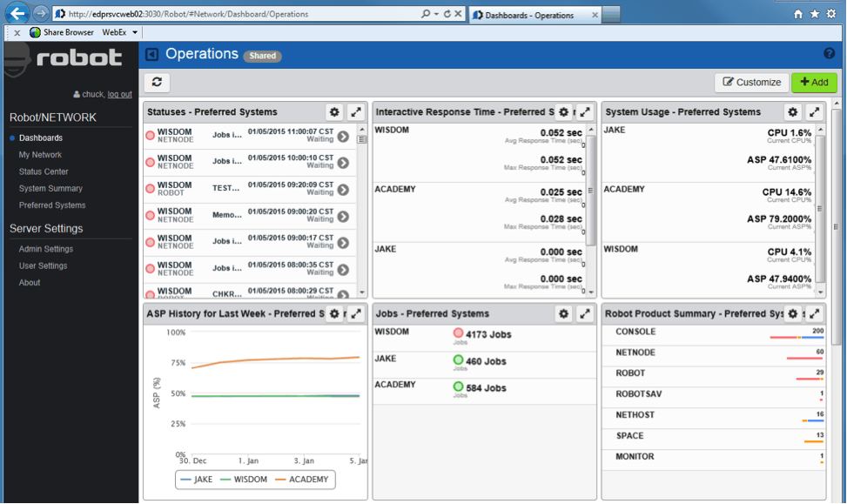Image resolution: width=847 pixels, height=504 pixels.
Task: Click the Customize button
Action: [x=752, y=82]
